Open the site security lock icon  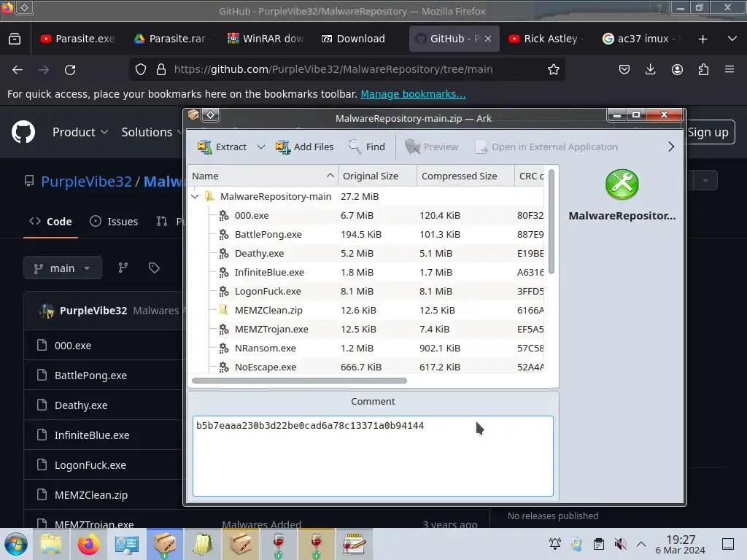[161, 69]
